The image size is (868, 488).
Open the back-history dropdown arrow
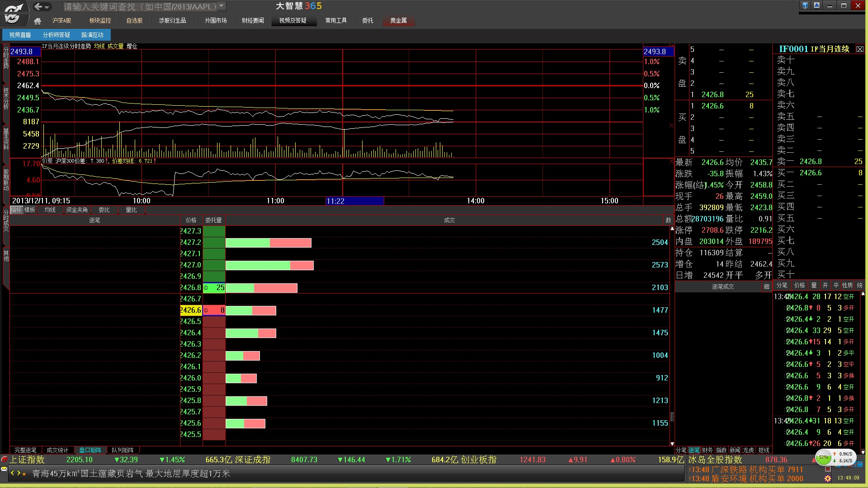click(47, 7)
